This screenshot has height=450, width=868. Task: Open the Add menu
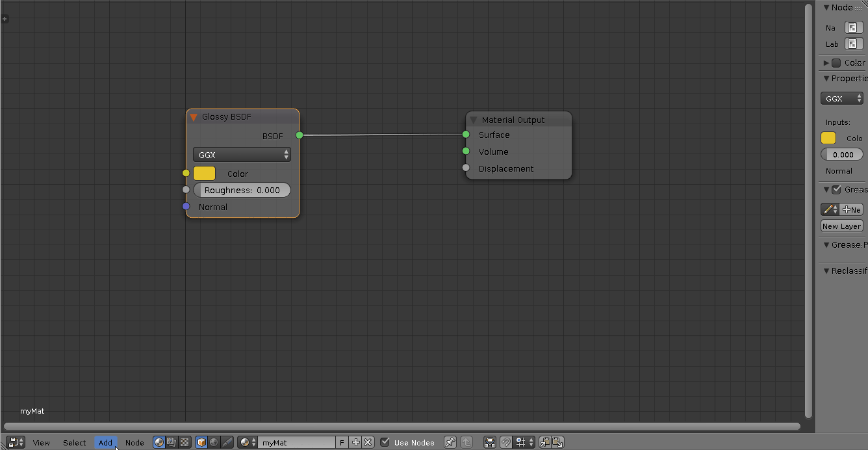click(105, 443)
